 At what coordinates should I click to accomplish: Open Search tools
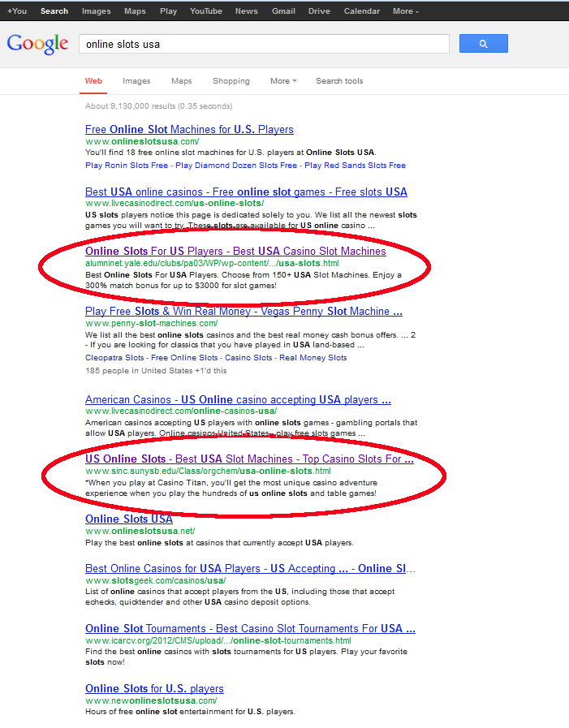coord(339,81)
